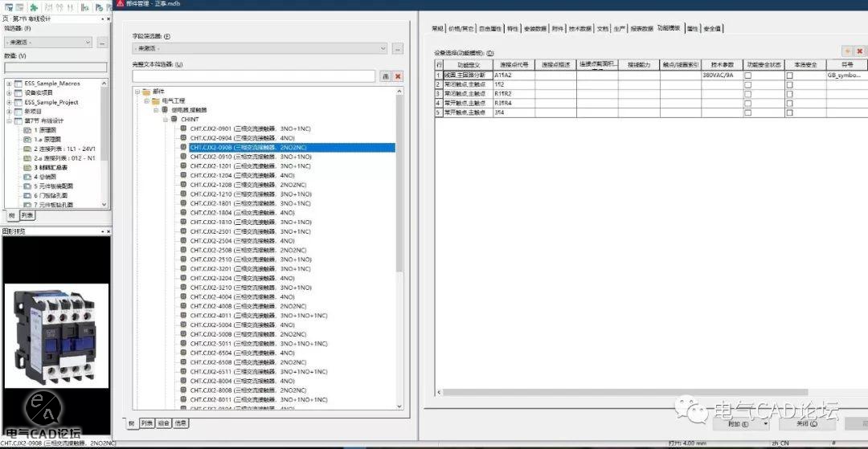The width and height of the screenshot is (868, 449).
Task: Toggle 功能安全状态 checkbox in row 3
Action: click(x=747, y=93)
